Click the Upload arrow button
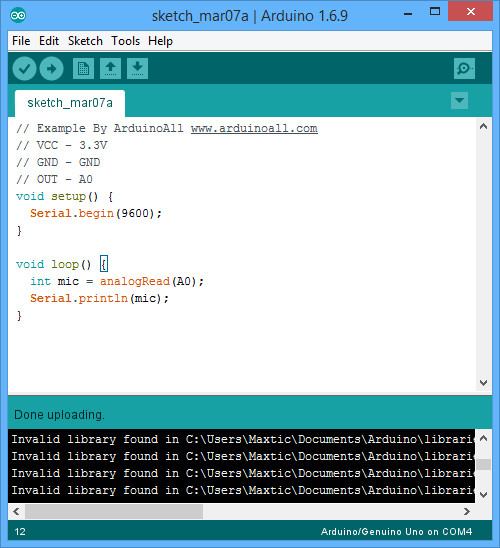 51,68
